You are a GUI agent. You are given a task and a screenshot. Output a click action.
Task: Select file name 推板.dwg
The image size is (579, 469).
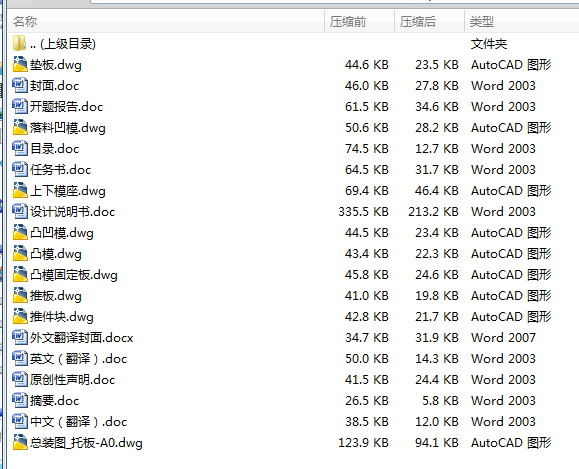(56, 296)
